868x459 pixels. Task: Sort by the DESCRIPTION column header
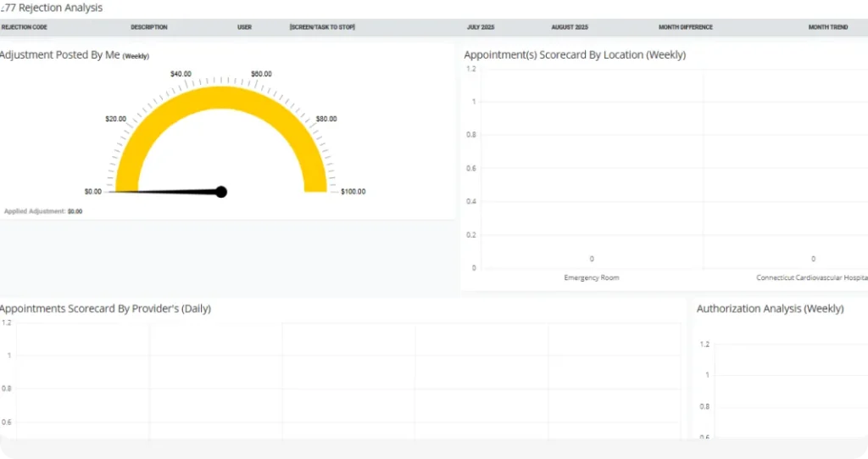click(149, 27)
